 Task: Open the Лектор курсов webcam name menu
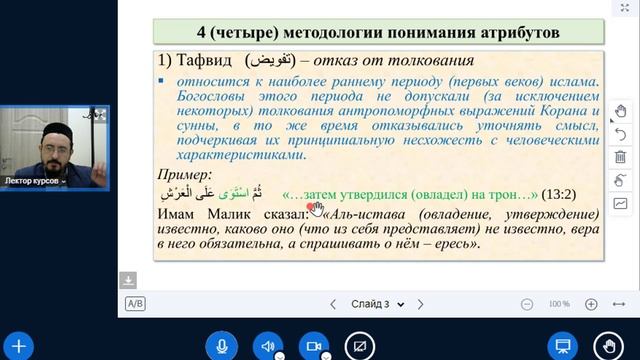(x=35, y=181)
